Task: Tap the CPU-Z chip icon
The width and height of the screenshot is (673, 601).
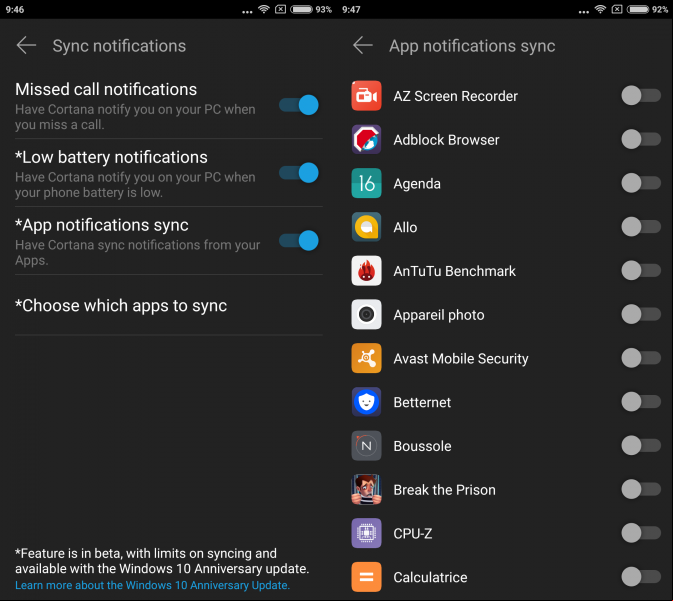Action: [366, 534]
